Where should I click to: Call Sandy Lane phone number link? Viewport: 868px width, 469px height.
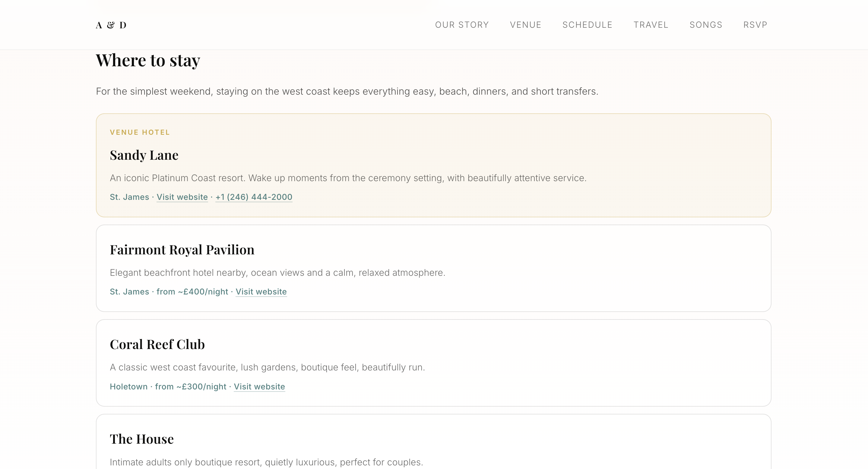click(x=254, y=197)
